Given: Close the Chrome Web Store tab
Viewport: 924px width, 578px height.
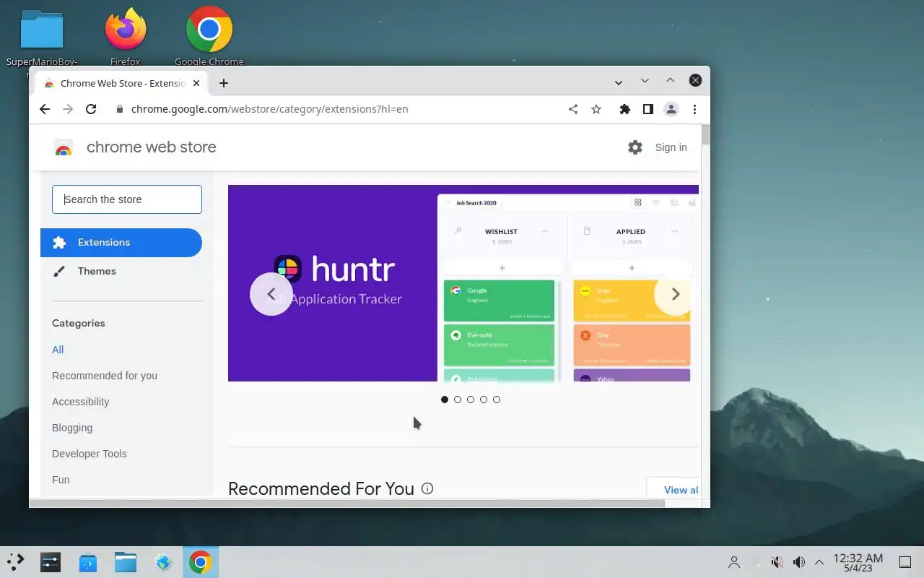Looking at the screenshot, I should [196, 83].
